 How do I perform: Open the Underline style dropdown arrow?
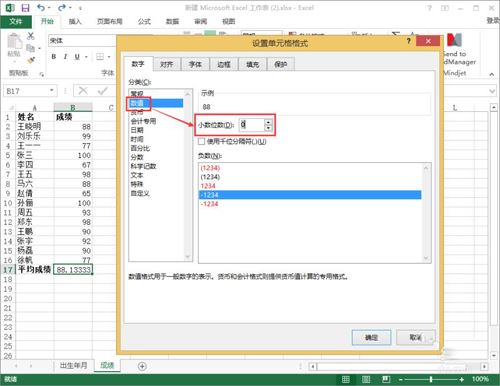(x=86, y=57)
